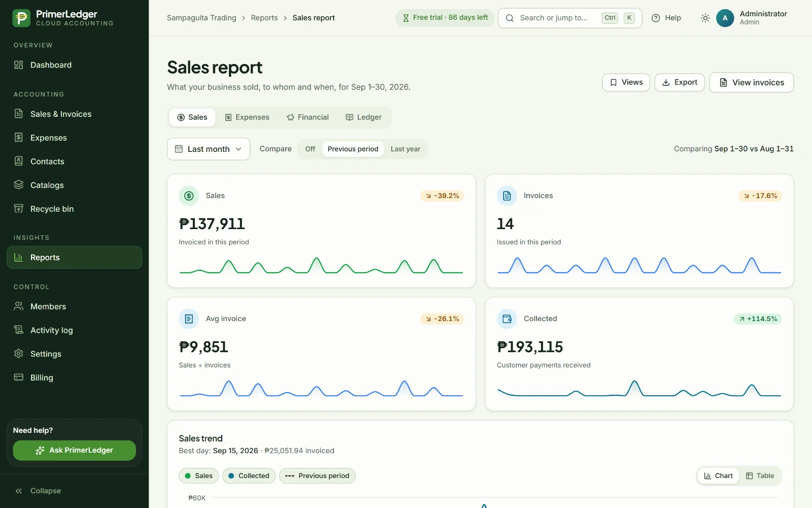Go to Sampaguita Trading breadcrumb

[201, 18]
